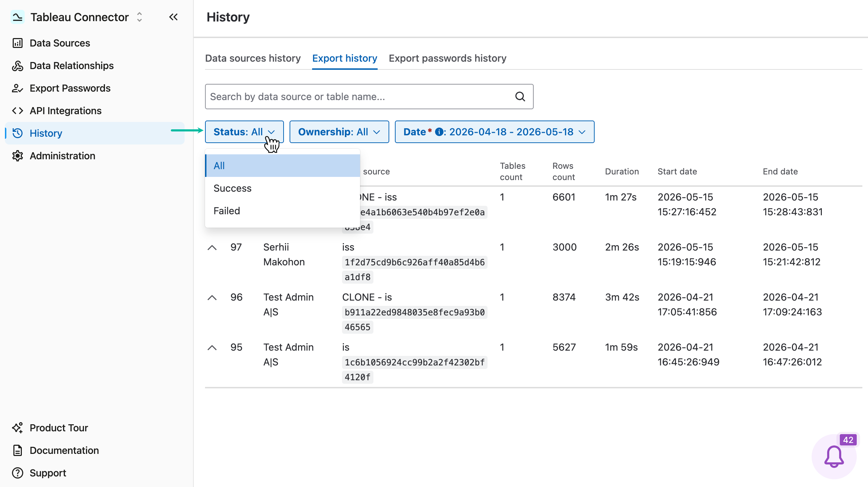
Task: Click the search magnifier icon
Action: (x=520, y=97)
